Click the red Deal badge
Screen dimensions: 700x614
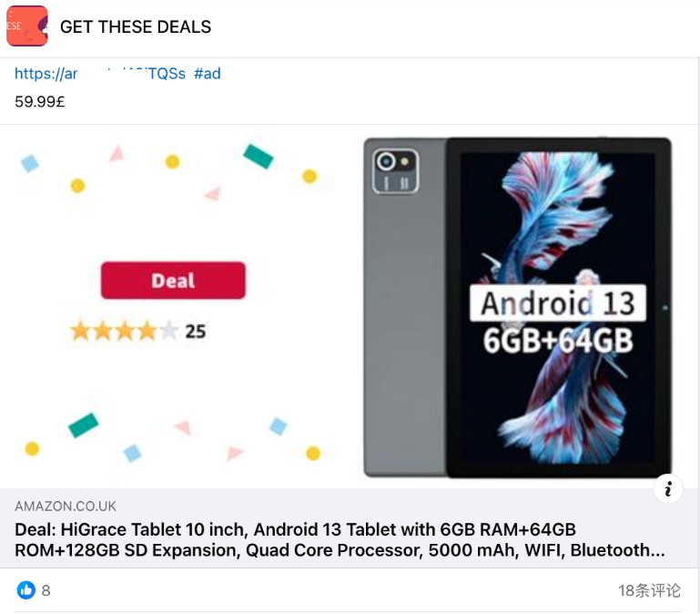[x=173, y=281]
